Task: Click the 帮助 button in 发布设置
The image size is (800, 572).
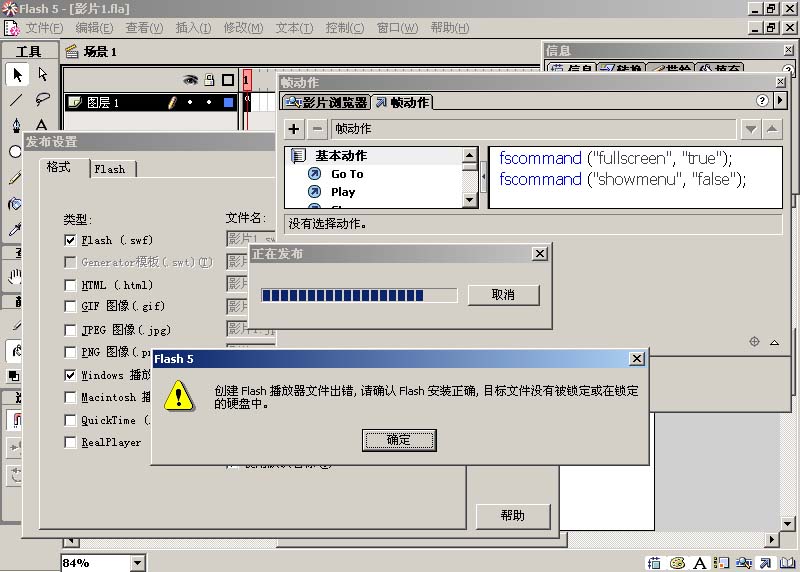Action: [x=513, y=516]
